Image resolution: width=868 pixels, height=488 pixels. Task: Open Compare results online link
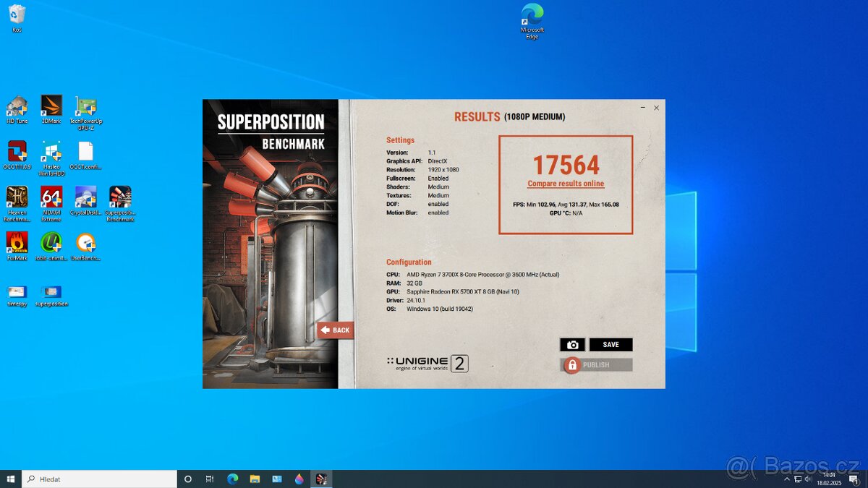pos(566,184)
